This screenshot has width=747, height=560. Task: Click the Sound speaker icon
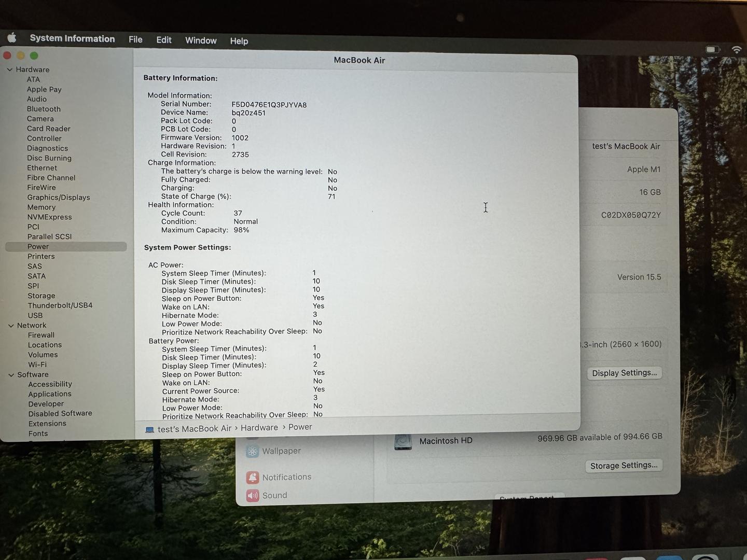(253, 496)
